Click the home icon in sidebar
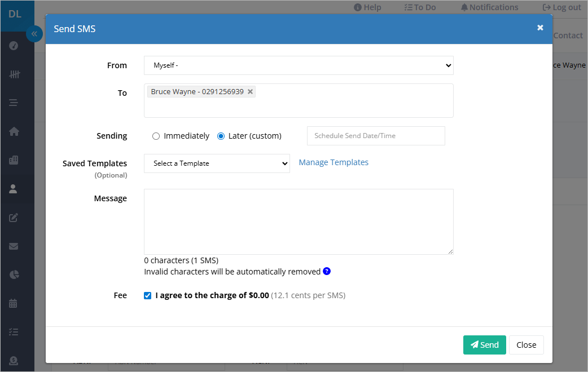The height and width of the screenshot is (372, 588). pos(14,131)
